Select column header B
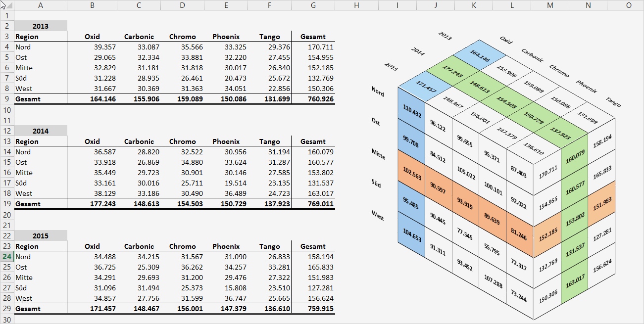 [92, 5]
